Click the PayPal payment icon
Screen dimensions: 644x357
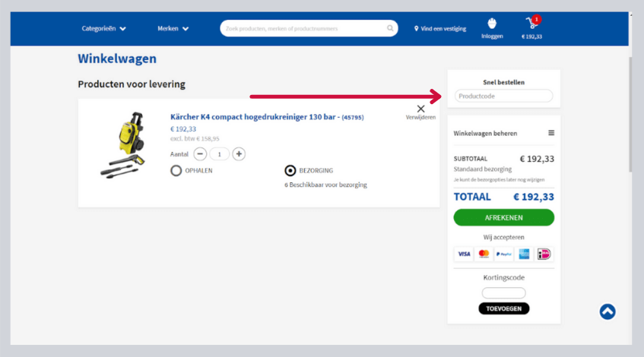click(x=503, y=254)
